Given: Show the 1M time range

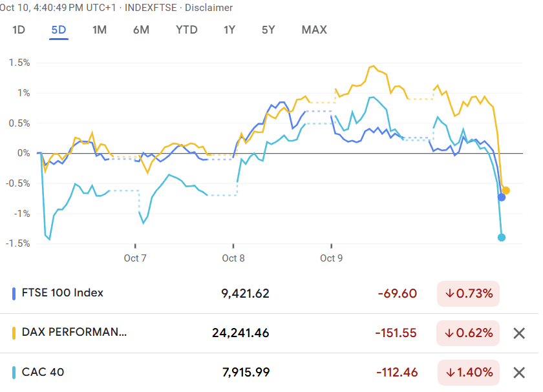Looking at the screenshot, I should [99, 30].
